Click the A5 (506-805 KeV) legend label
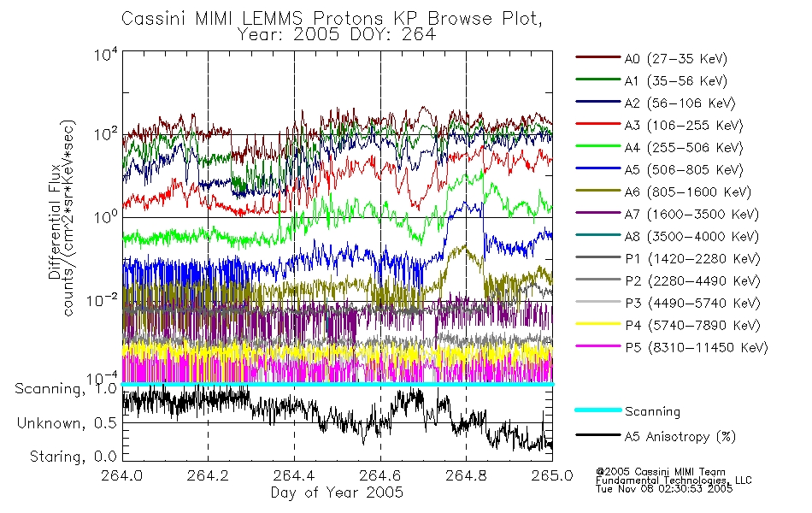Screen dimensions: 812x513 coord(684,170)
